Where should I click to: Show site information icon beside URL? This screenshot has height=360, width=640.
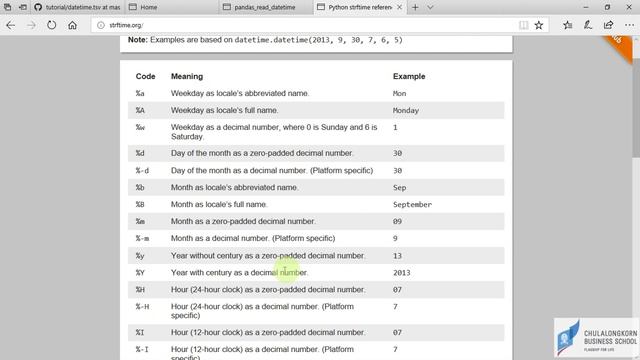tap(100, 25)
